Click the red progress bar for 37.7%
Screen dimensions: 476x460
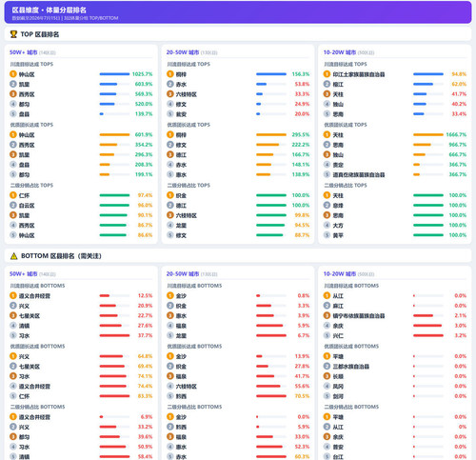(x=114, y=335)
